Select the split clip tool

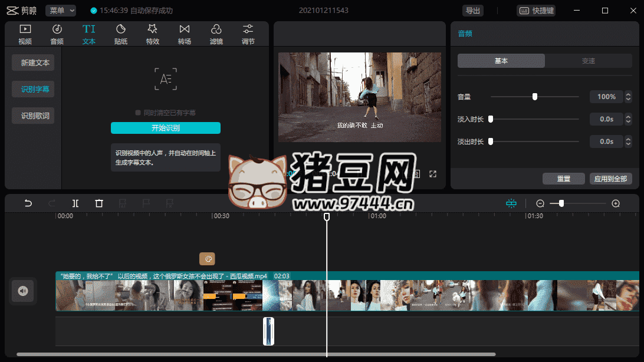[x=75, y=203]
